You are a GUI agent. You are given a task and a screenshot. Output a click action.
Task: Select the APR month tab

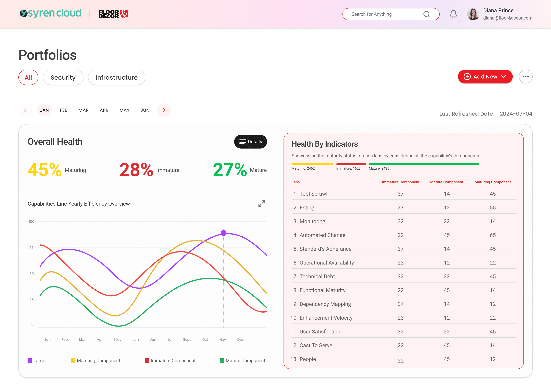point(104,110)
